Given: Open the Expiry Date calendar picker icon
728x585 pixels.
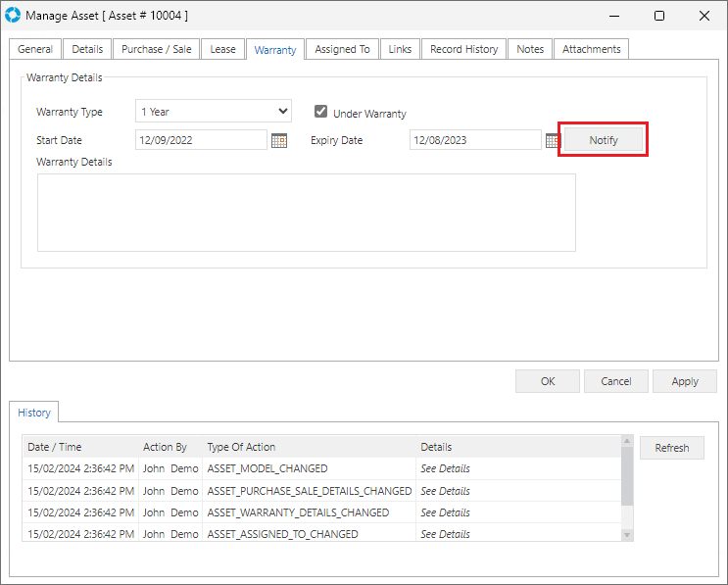Looking at the screenshot, I should coord(552,141).
